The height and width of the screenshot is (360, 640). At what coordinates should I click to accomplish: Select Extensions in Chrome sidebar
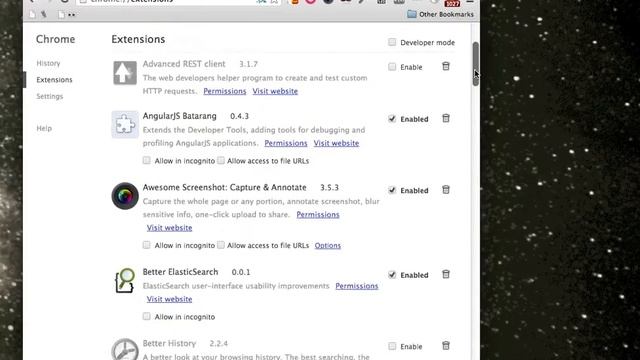[54, 80]
